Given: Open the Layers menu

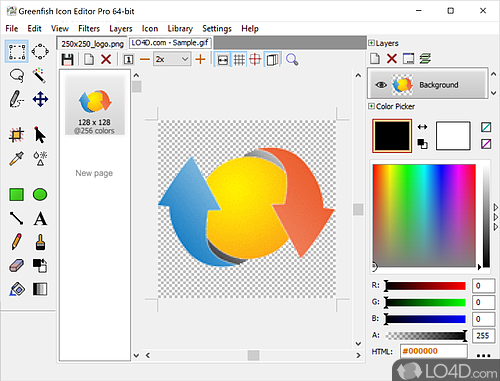Looking at the screenshot, I should click(x=121, y=29).
